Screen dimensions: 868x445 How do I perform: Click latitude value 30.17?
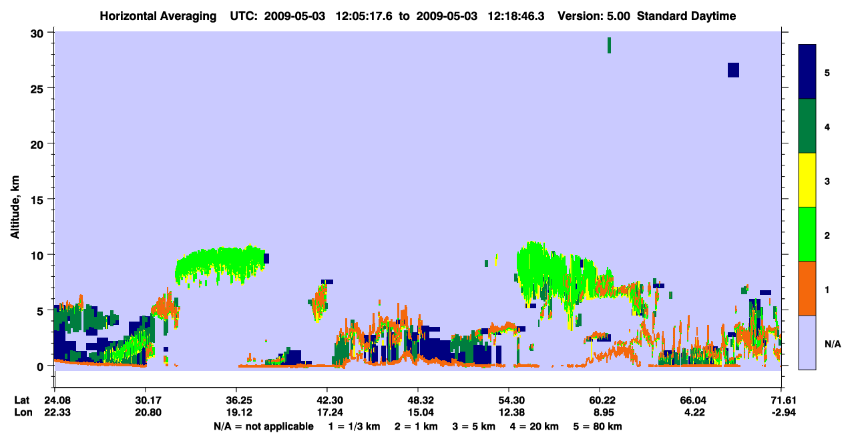click(x=146, y=400)
